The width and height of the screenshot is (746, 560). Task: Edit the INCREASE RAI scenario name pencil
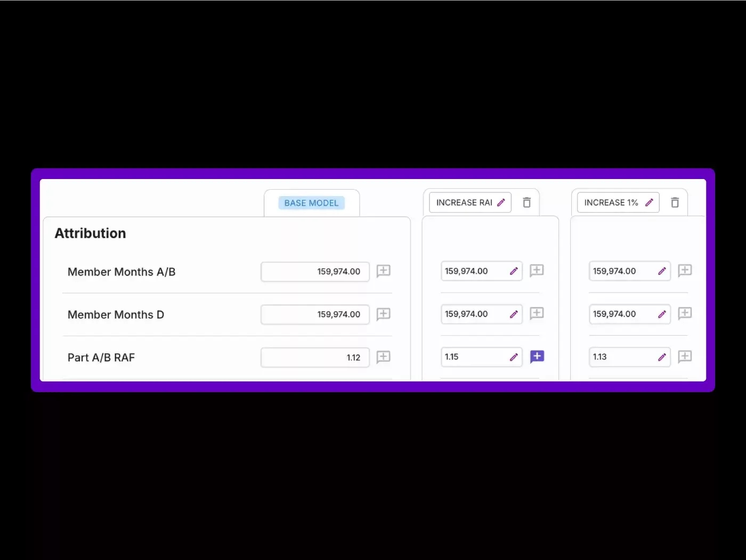click(501, 202)
